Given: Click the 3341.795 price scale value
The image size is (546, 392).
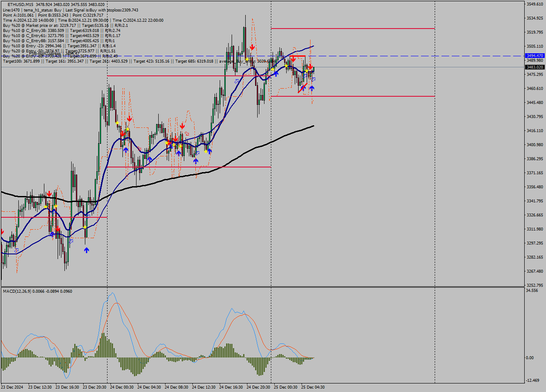Looking at the screenshot, I should [535, 201].
